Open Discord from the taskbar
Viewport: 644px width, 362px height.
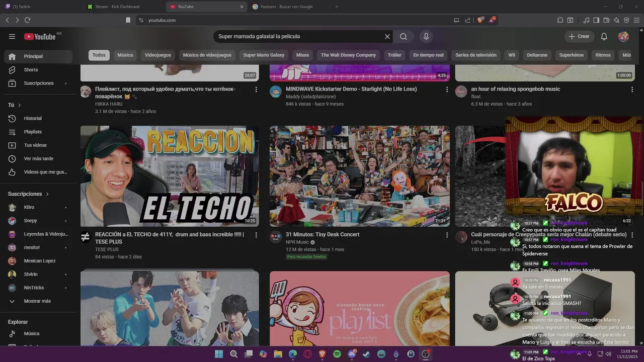tap(352, 354)
